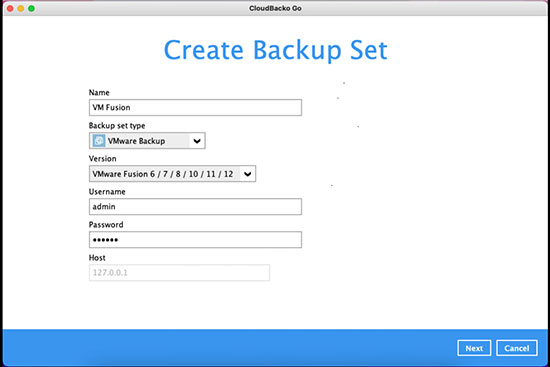550x367 pixels.
Task: Focus the Password input field
Action: pos(195,240)
